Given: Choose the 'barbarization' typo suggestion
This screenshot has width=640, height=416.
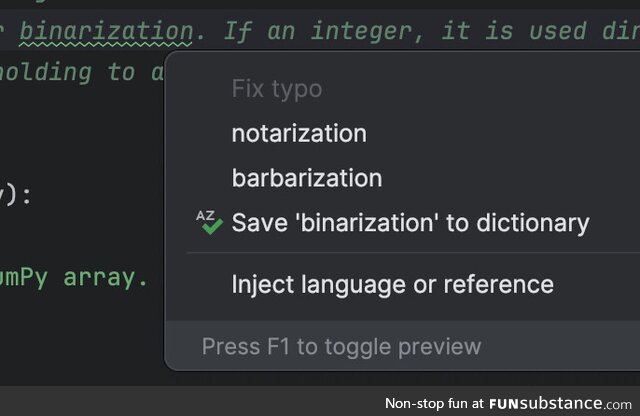Looking at the screenshot, I should (307, 178).
